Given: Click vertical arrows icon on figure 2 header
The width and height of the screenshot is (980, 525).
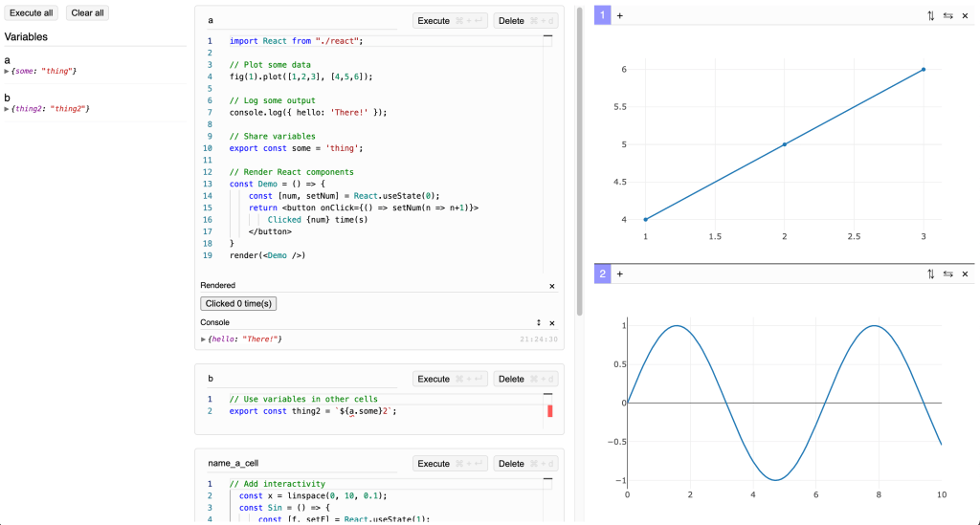Looking at the screenshot, I should pos(930,274).
